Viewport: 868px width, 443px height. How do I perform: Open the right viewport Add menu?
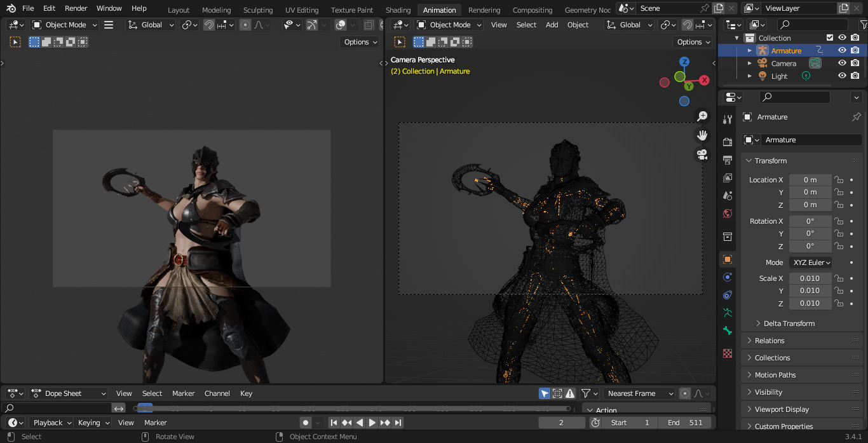coord(552,25)
